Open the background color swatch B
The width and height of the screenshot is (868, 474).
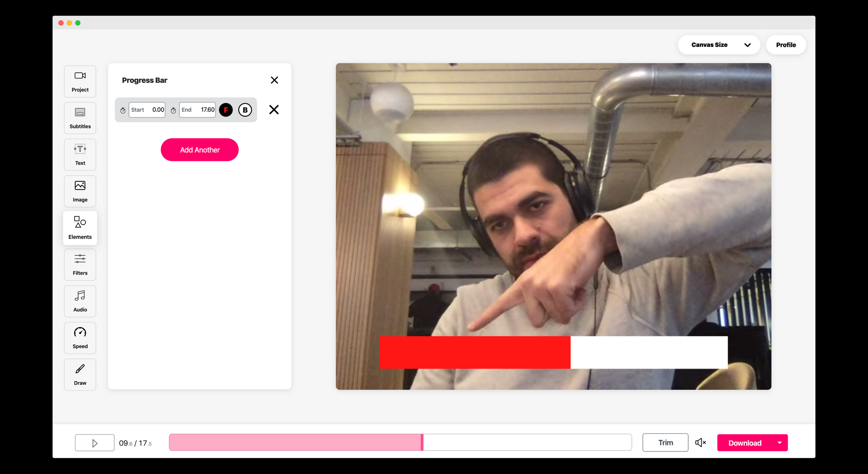click(245, 110)
